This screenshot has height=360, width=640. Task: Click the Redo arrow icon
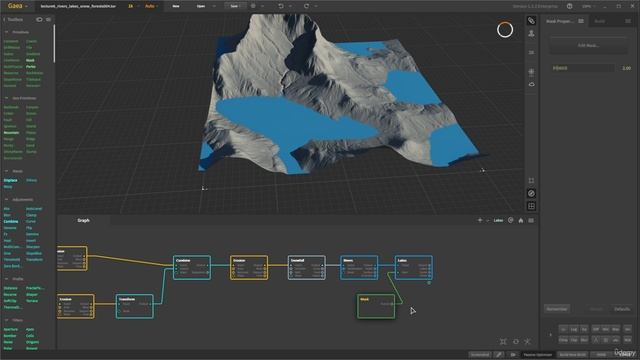pos(306,6)
